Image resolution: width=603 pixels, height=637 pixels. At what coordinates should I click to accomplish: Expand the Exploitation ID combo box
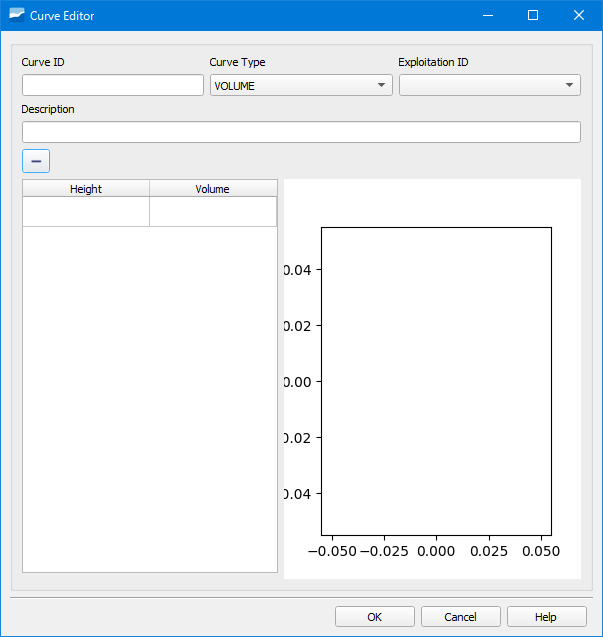click(489, 86)
